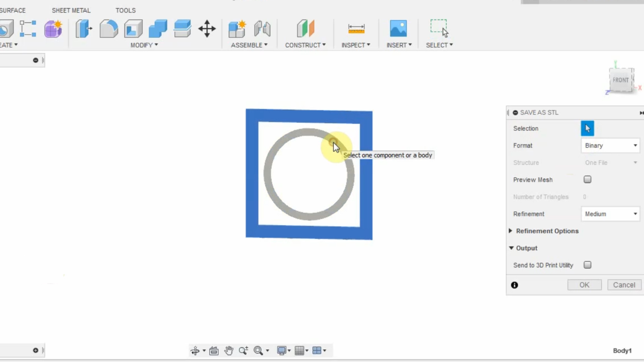
Task: Activate the Pan tool in navigation bar
Action: point(229,351)
